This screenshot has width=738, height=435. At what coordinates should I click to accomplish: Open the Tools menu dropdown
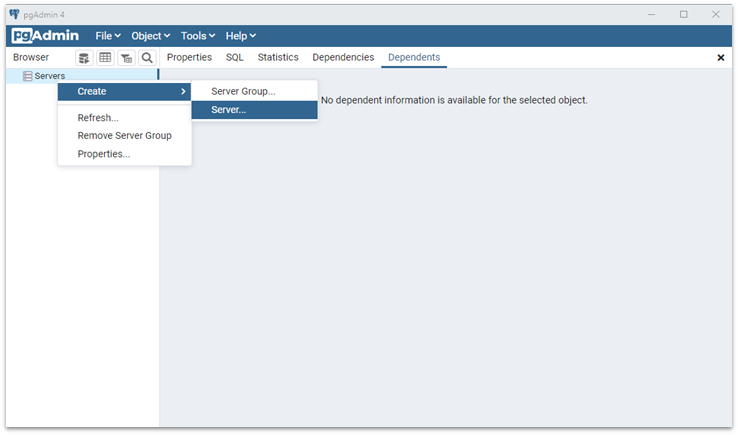[x=198, y=36]
